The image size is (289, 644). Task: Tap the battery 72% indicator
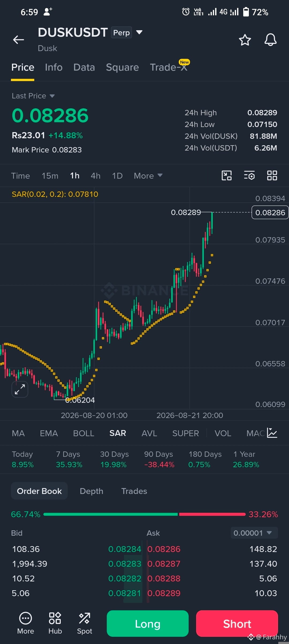click(255, 12)
